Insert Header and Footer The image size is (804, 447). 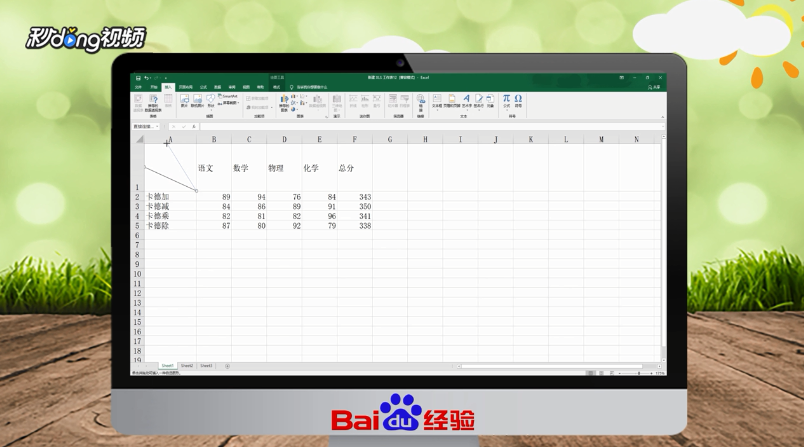[452, 101]
